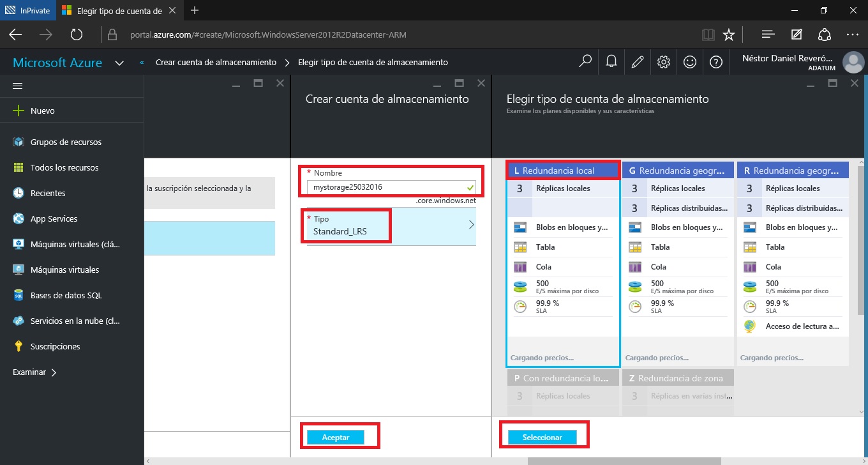Screen dimensions: 868x465
Task: Select Crear cuenta de almacenamiento breadcrumb
Action: [216, 62]
